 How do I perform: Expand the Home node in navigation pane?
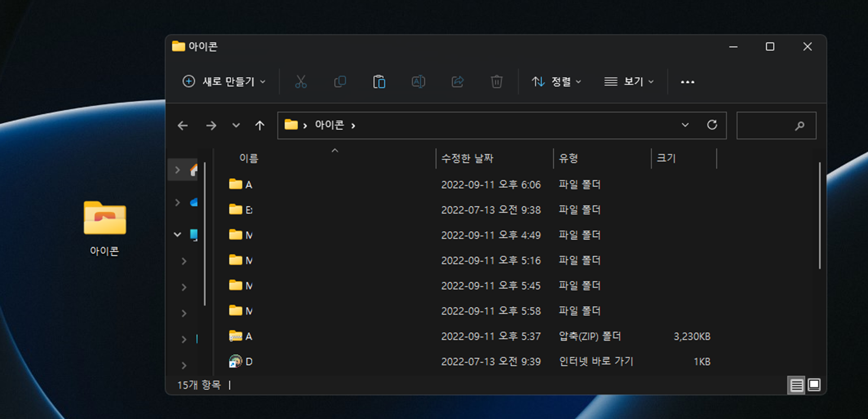tap(178, 170)
